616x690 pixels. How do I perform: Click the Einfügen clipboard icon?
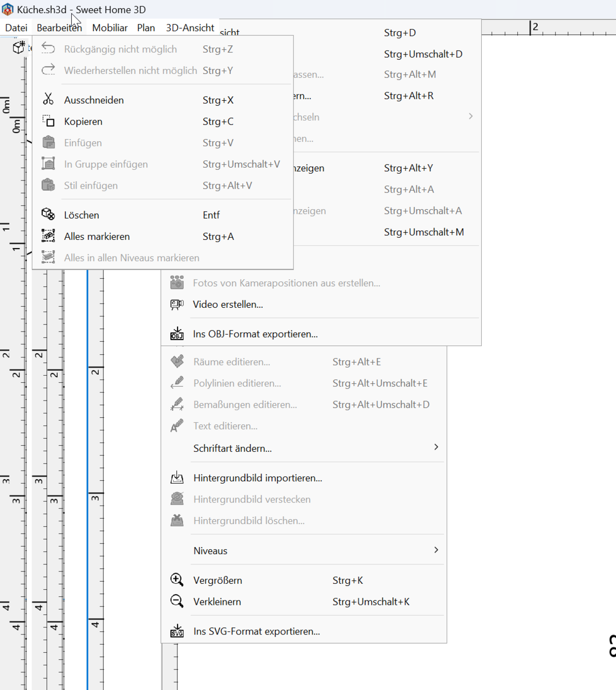coord(49,142)
